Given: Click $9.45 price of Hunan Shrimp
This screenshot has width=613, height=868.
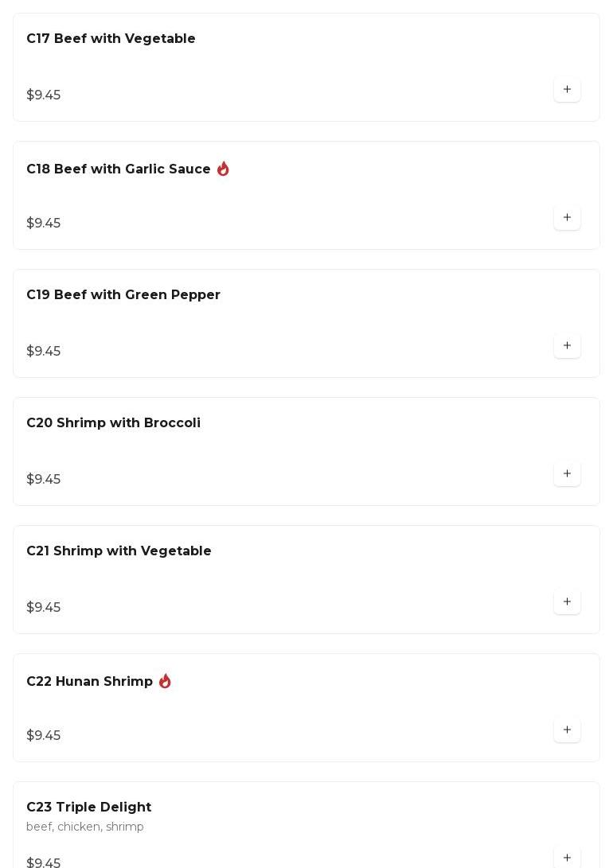Looking at the screenshot, I should click(44, 736).
